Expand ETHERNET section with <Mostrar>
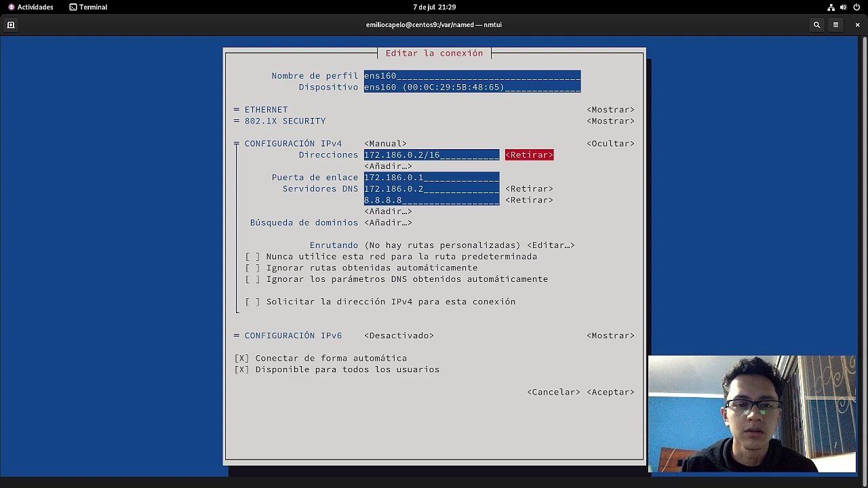Screen dimensions: 868x488 (x=610, y=110)
